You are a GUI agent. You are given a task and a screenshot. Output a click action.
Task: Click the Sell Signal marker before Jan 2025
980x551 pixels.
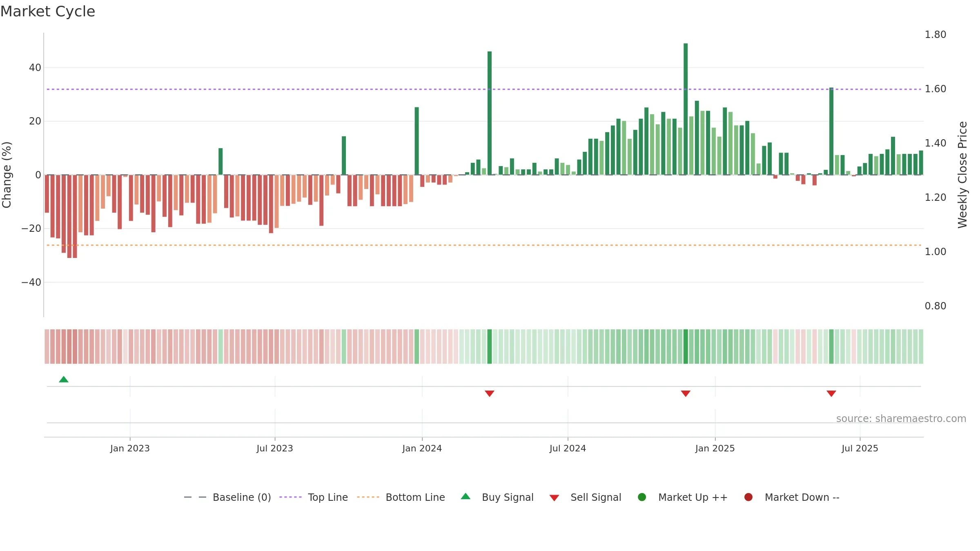[686, 393]
